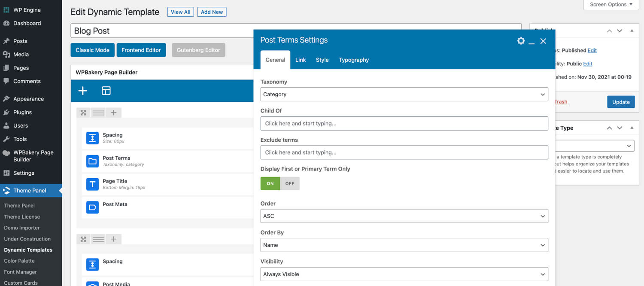644x286 pixels.
Task: Open the gear settings icon in Post Terms header
Action: pyautogui.click(x=521, y=41)
